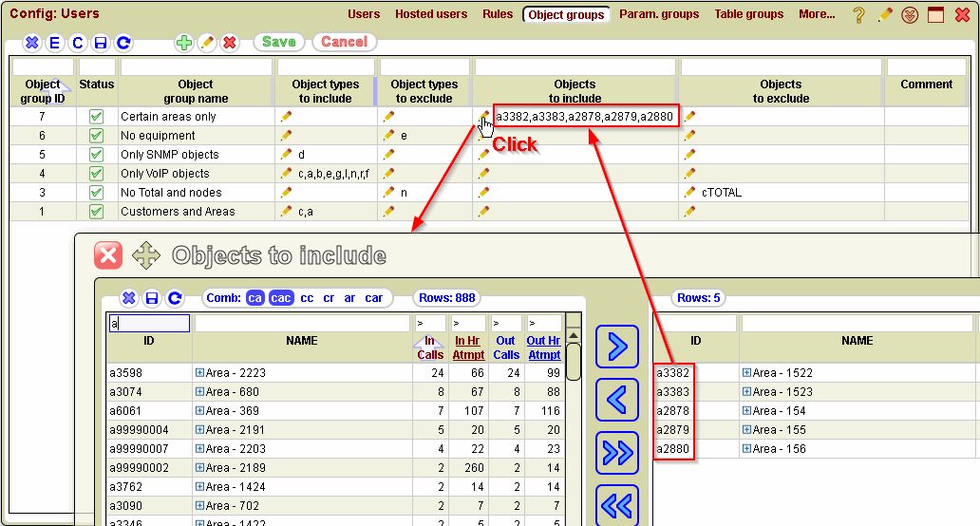Add a new row with green plus icon
This screenshot has width=980, height=526.
(x=184, y=43)
